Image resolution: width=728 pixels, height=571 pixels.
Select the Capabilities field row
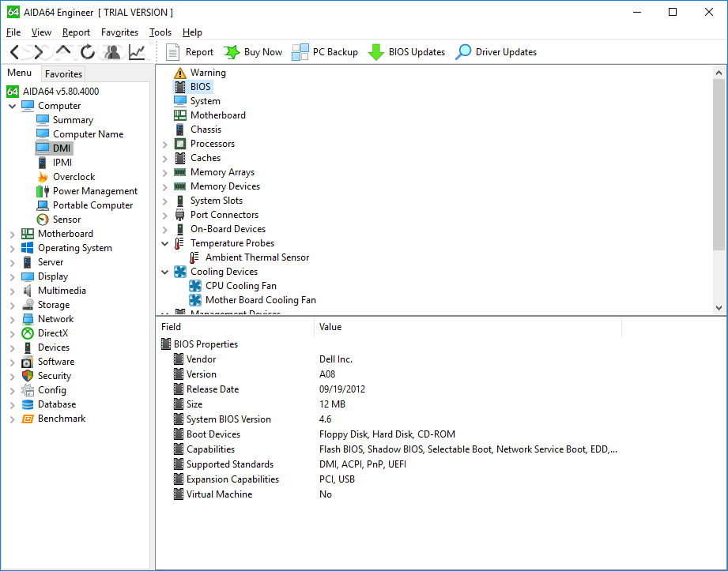point(210,449)
